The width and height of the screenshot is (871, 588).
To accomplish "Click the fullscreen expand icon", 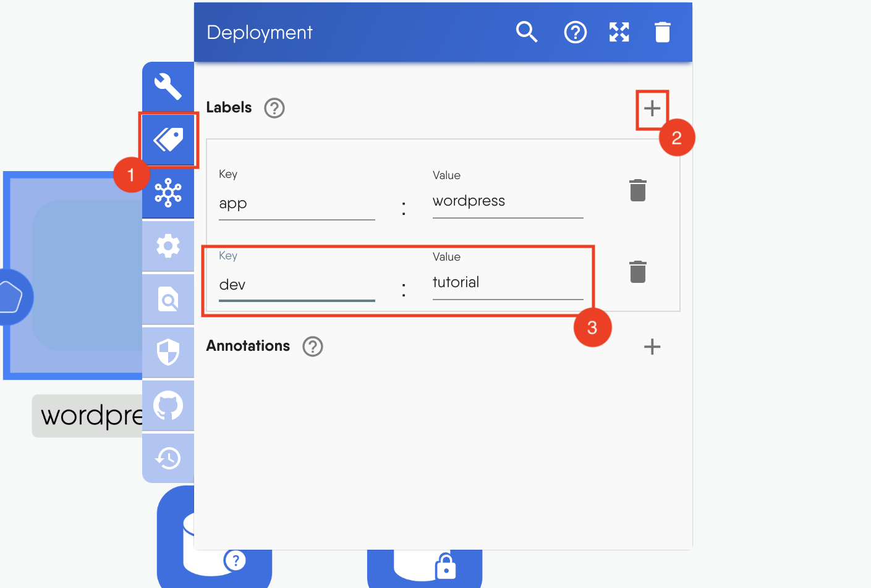I will coord(619,32).
